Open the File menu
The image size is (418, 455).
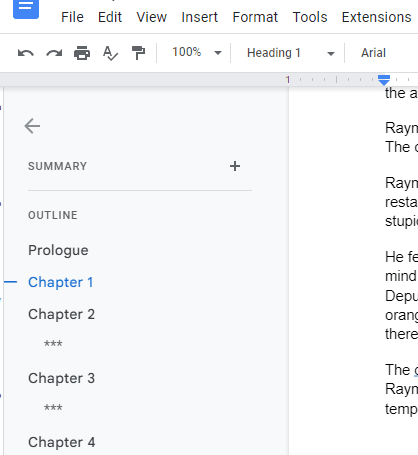click(72, 17)
